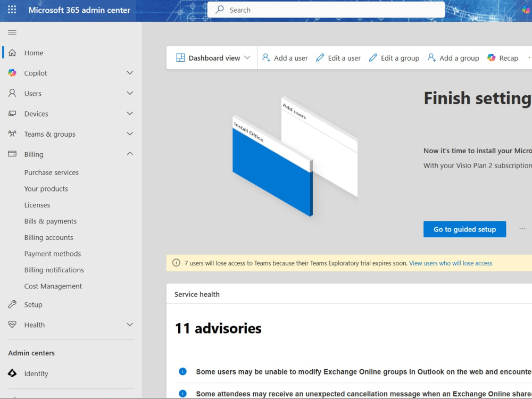This screenshot has width=532, height=399.
Task: Go to Licenses page
Action: click(37, 205)
